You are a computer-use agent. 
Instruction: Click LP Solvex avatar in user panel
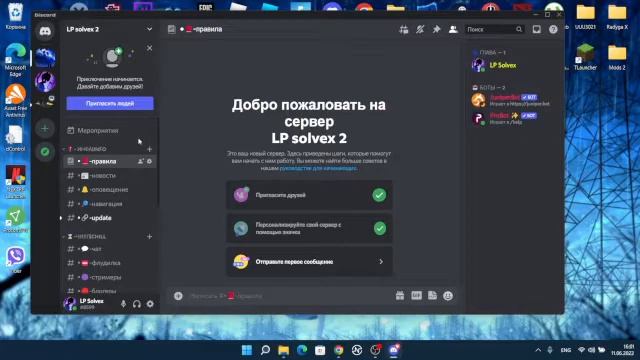click(70, 304)
